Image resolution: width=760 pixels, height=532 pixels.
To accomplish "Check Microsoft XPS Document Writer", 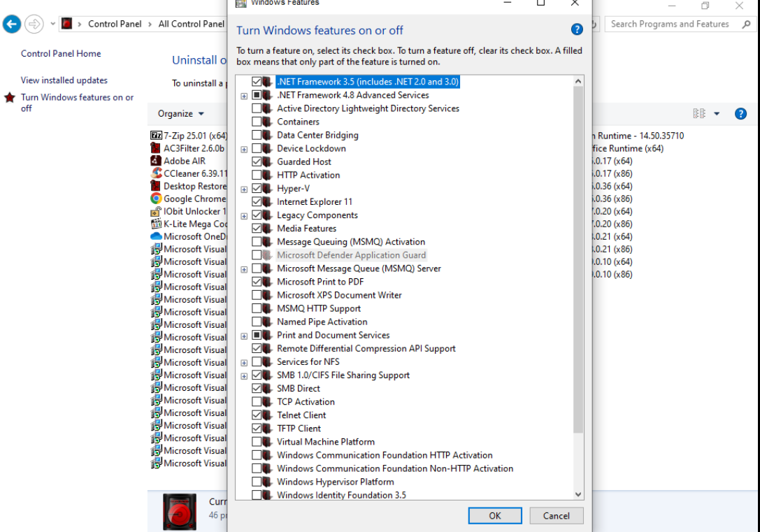I will [x=257, y=295].
